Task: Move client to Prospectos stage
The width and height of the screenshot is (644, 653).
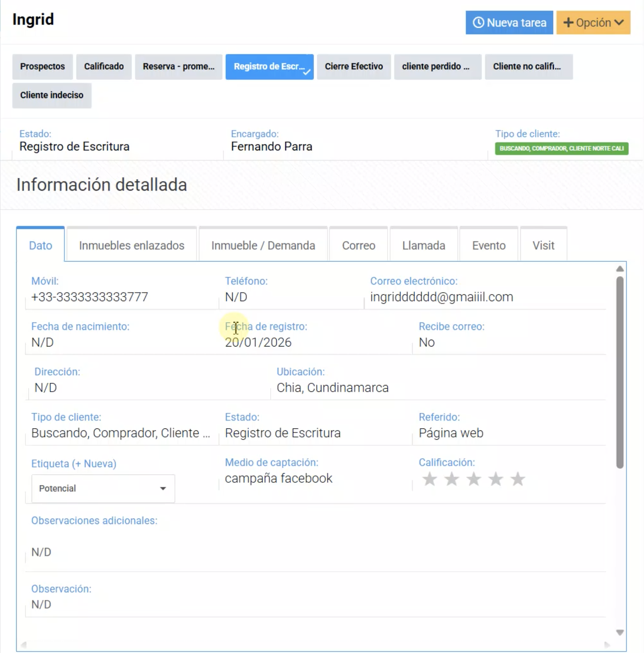Action: click(42, 66)
